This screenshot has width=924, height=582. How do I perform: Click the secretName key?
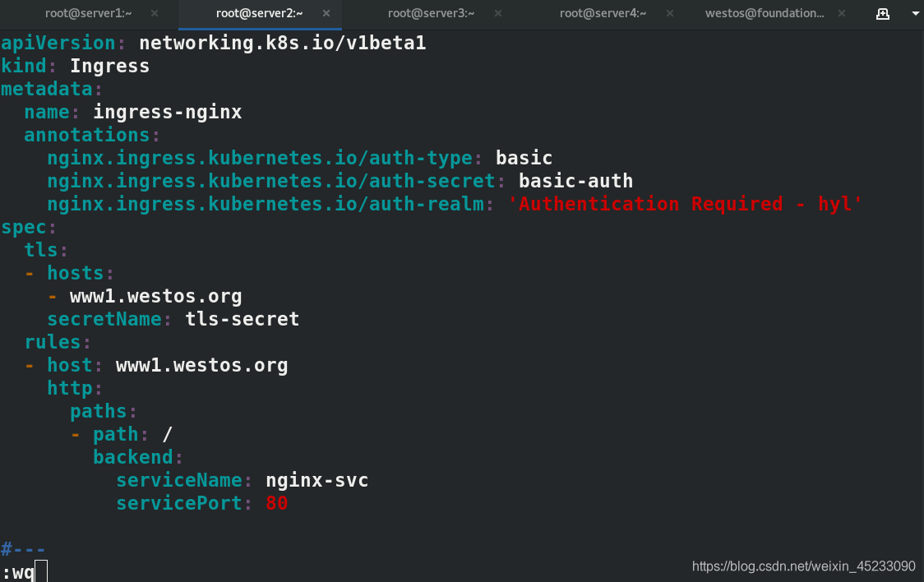(104, 319)
